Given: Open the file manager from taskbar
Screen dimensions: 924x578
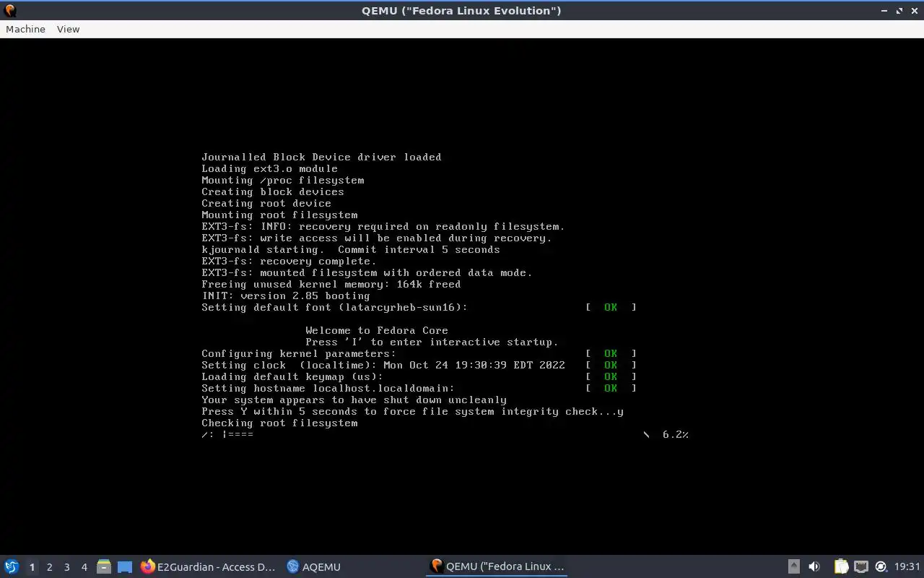Looking at the screenshot, I should pos(104,566).
